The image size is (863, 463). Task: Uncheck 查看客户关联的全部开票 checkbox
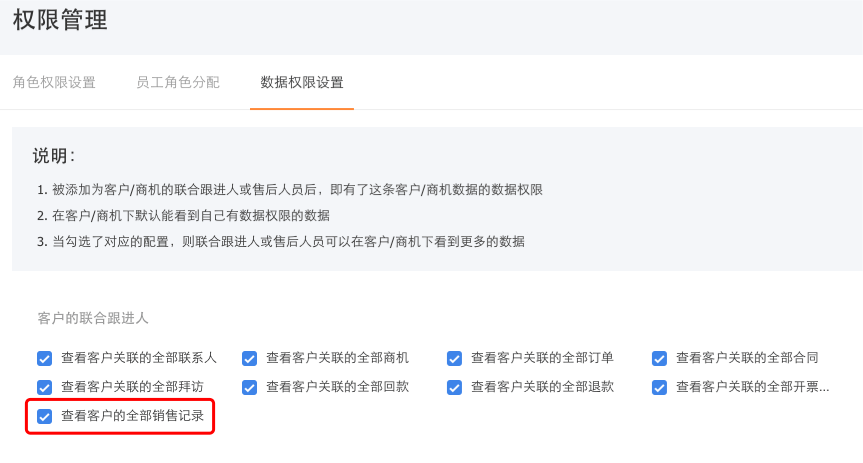coord(659,387)
